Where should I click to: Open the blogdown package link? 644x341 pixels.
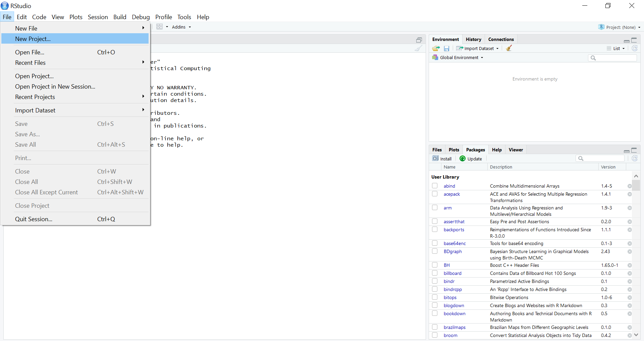[453, 305]
